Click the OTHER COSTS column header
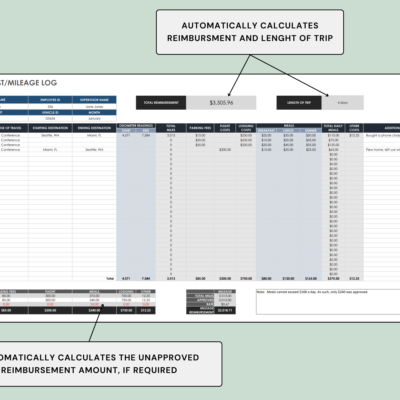 [x=354, y=128]
